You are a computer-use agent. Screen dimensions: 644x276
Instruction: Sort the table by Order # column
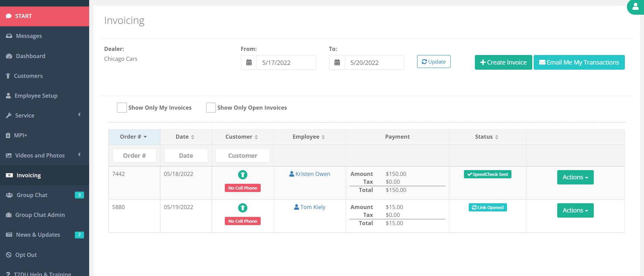point(134,137)
